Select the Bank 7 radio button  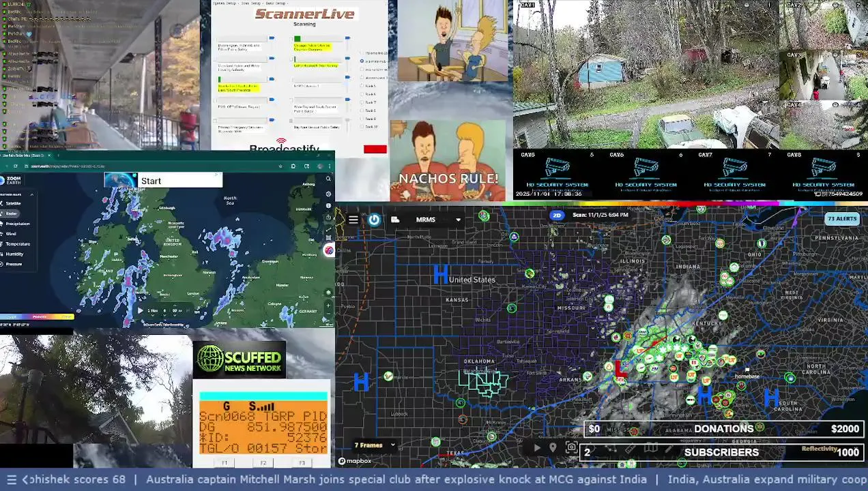pyautogui.click(x=362, y=102)
